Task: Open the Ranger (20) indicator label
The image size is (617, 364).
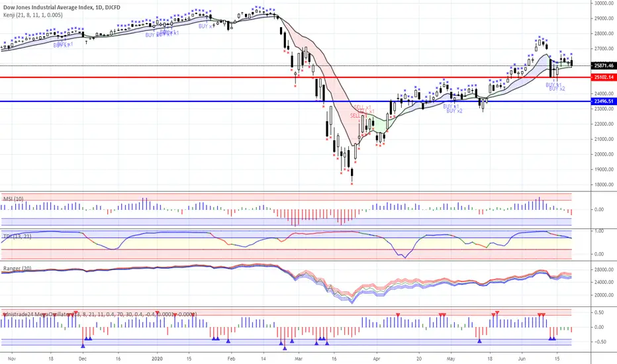Action: 17,269
